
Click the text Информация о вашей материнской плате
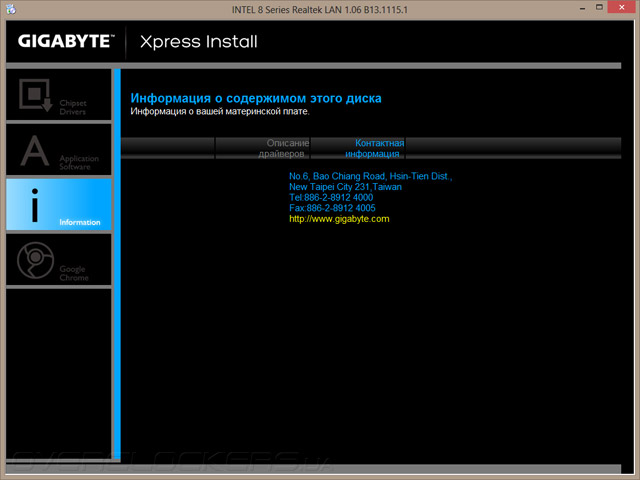click(220, 111)
